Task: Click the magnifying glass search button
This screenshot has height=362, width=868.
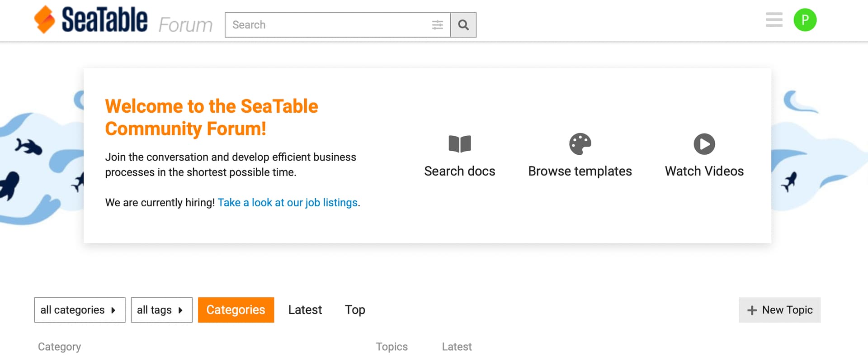Action: [x=463, y=25]
